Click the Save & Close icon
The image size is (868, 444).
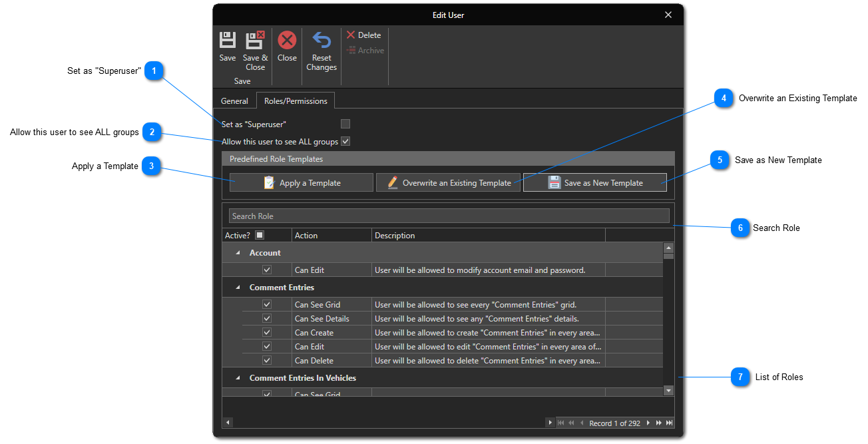click(255, 41)
